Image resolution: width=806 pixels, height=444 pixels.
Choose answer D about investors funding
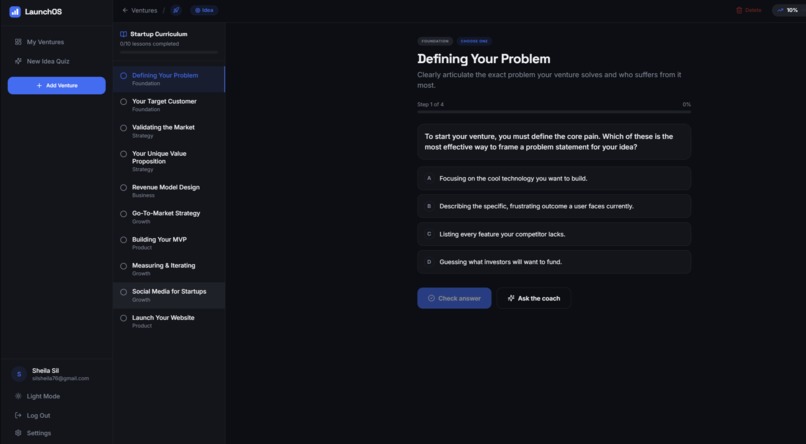tap(554, 262)
